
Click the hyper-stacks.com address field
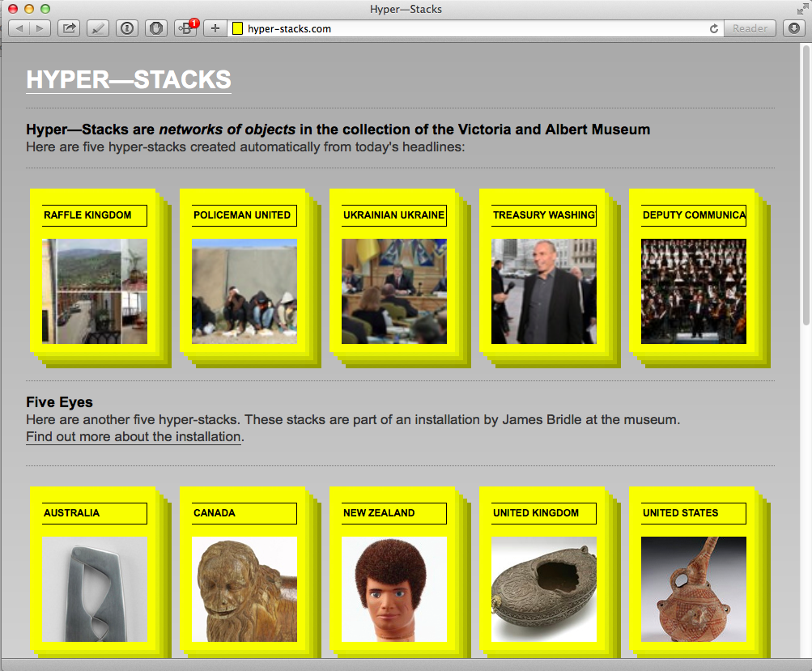click(470, 28)
